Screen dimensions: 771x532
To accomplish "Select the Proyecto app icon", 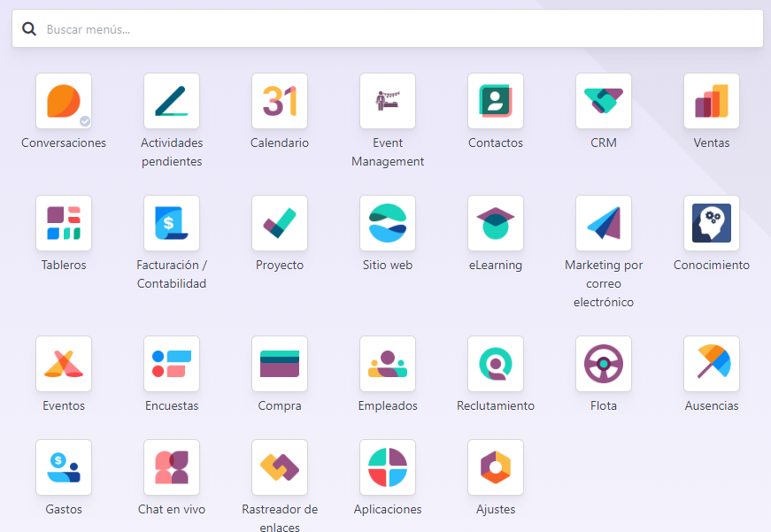I will 280,223.
